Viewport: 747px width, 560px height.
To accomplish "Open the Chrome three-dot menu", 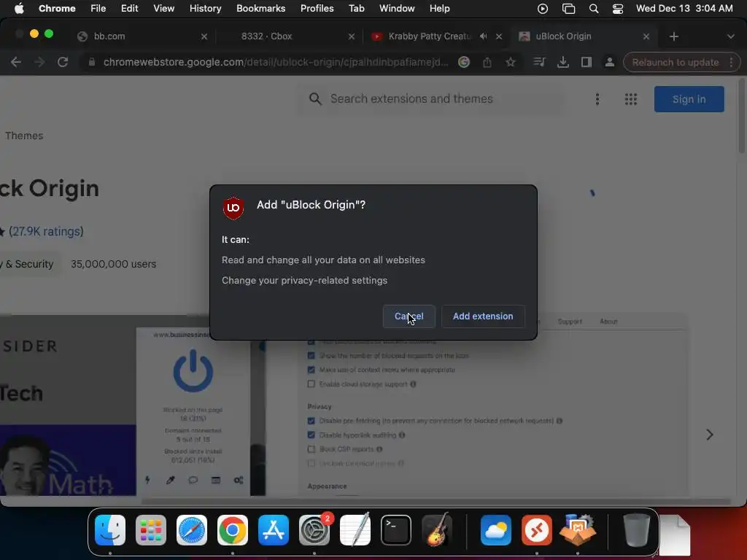I will (731, 63).
